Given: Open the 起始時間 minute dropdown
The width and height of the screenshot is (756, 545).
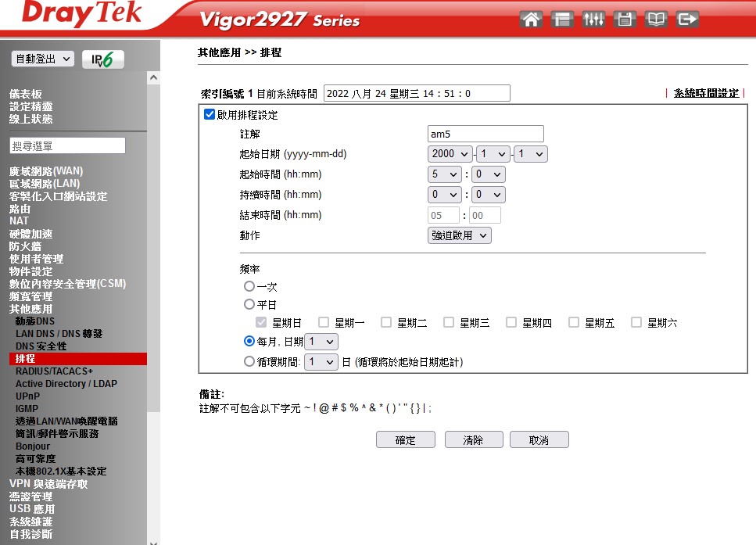Looking at the screenshot, I should click(489, 174).
